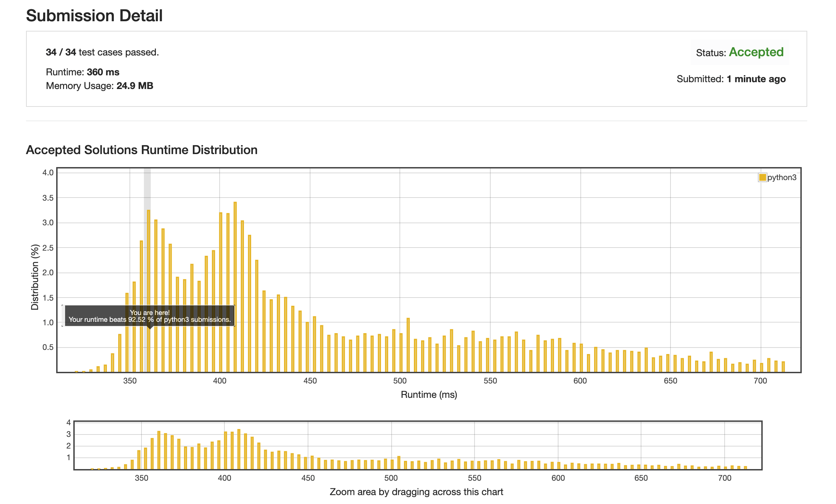Click the '1 minute ago' submitted time
836x504 pixels.
(756, 79)
